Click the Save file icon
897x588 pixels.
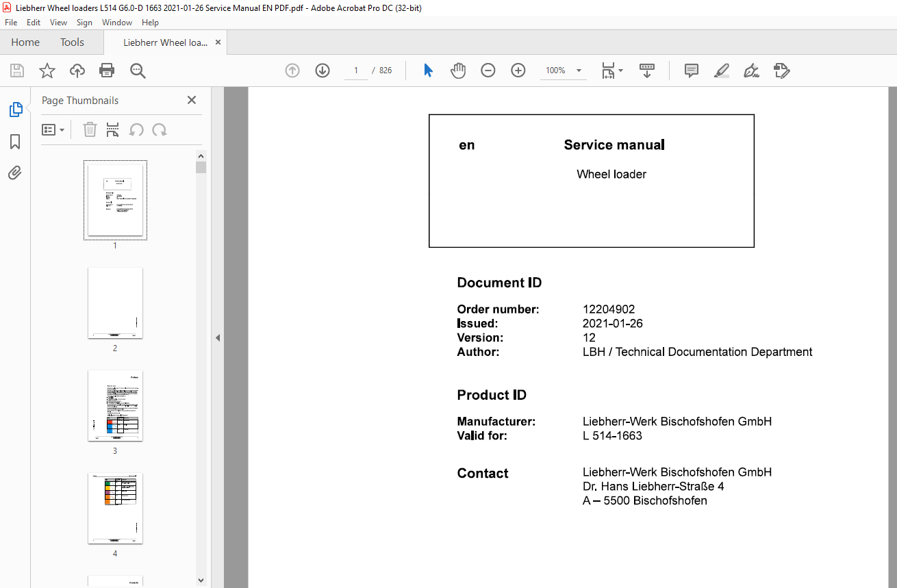17,71
